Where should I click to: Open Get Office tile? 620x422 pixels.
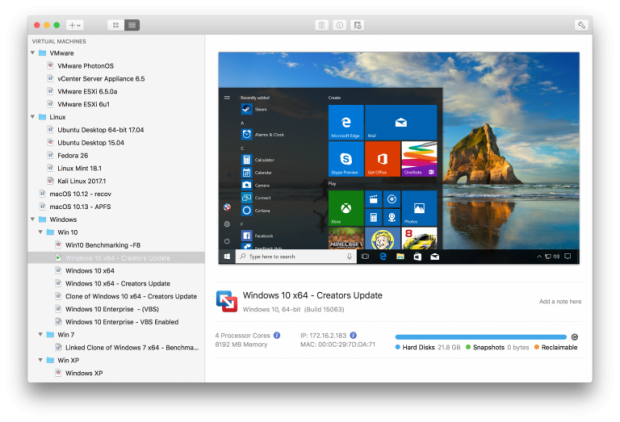click(382, 159)
